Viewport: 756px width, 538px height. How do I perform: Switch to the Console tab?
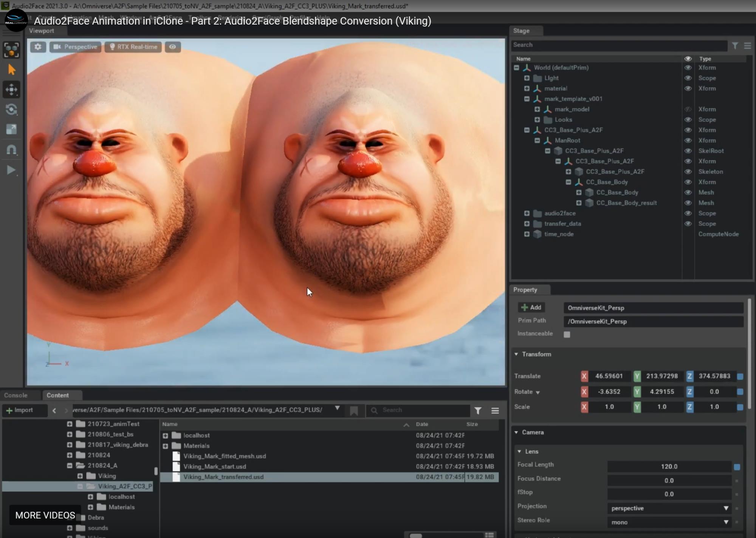tap(16, 395)
